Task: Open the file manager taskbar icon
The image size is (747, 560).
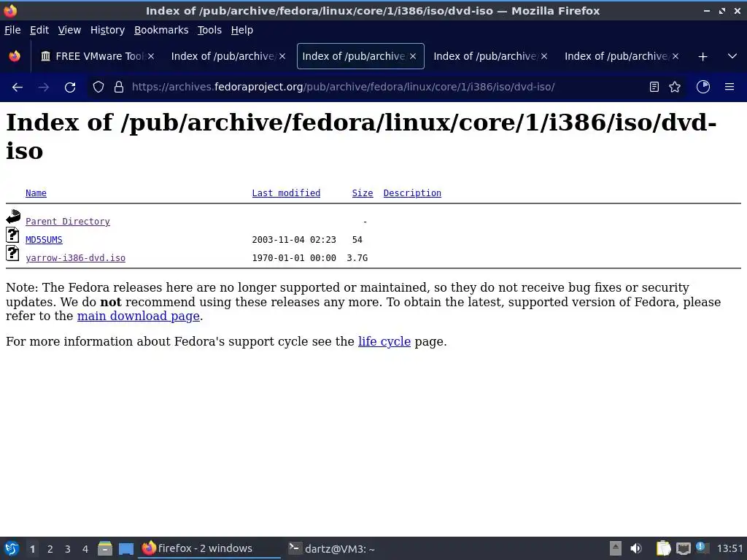Action: 105,548
